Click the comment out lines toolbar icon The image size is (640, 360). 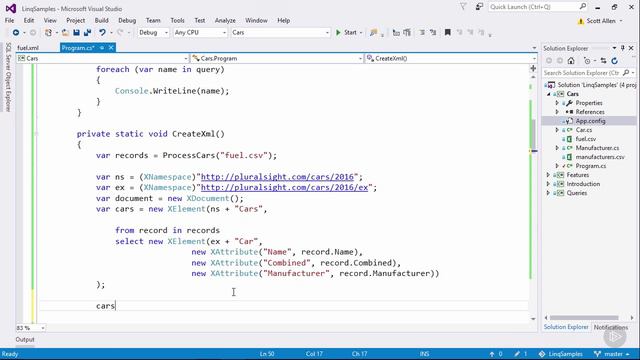tap(422, 33)
